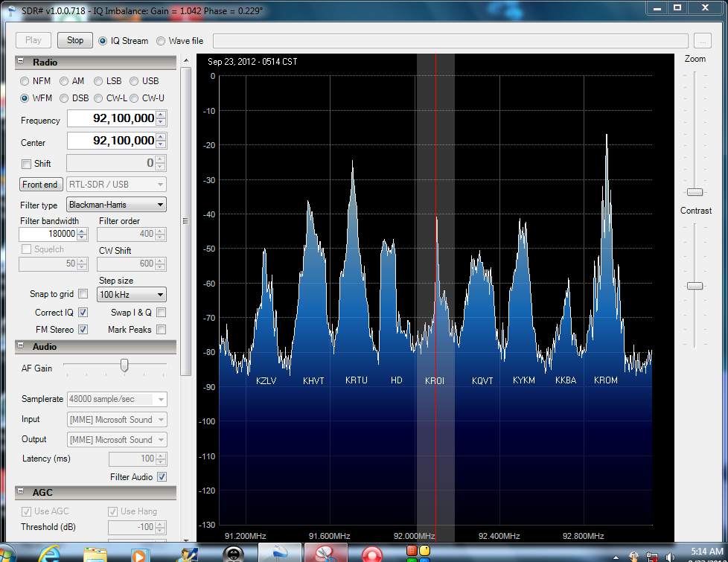Click the AF Gain slider handle
This screenshot has width=728, height=562.
(x=124, y=365)
